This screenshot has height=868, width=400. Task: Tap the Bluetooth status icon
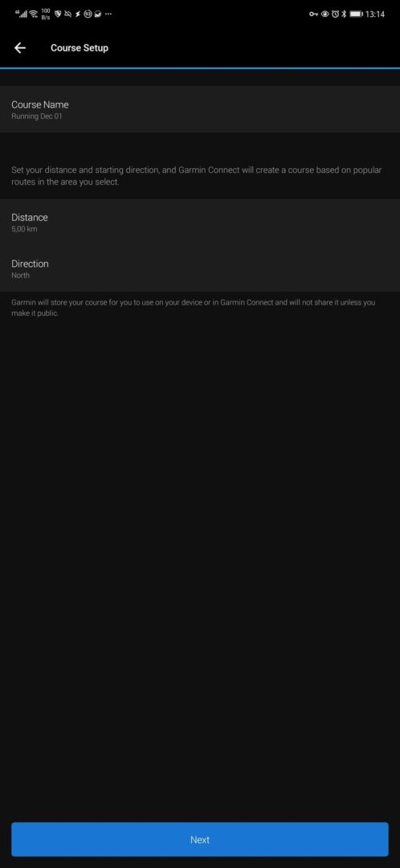(x=344, y=14)
